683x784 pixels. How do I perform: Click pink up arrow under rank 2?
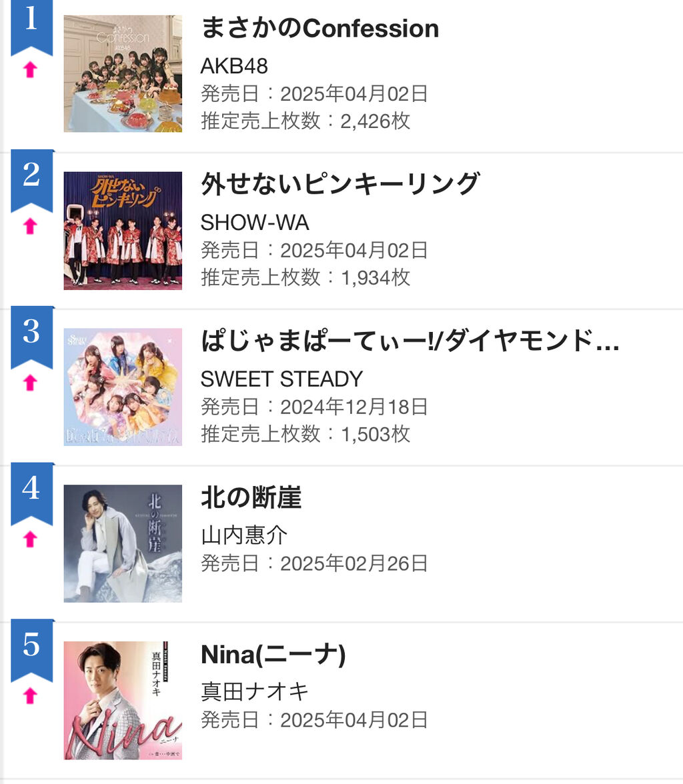tap(31, 226)
